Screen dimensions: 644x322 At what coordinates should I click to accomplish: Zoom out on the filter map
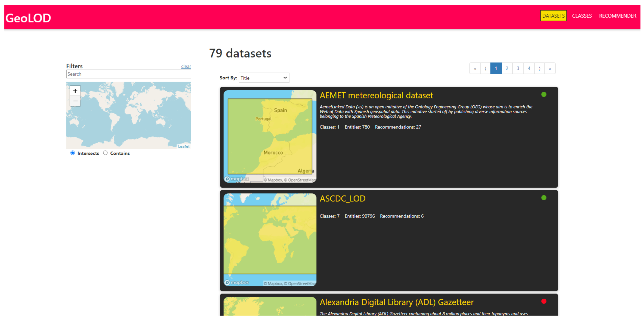75,101
